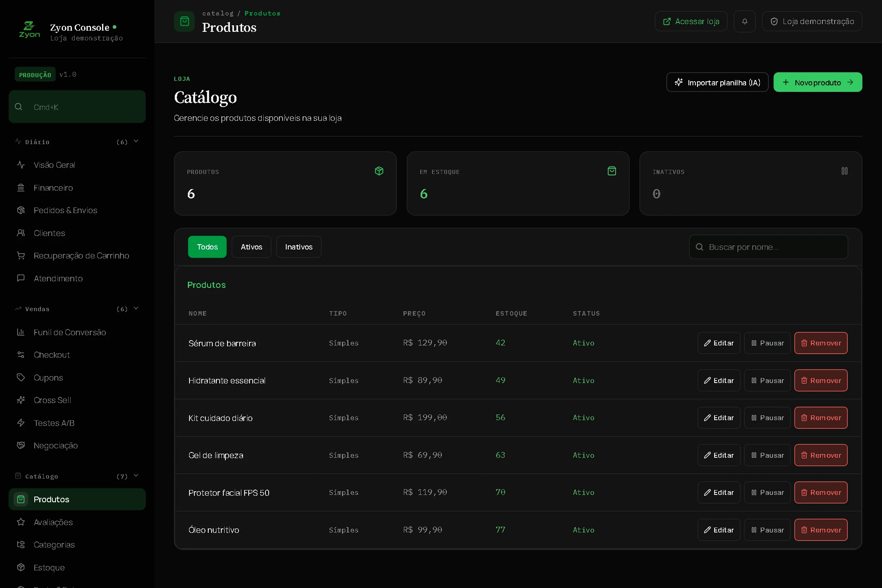Select Produtos in the sidebar

pyautogui.click(x=77, y=499)
